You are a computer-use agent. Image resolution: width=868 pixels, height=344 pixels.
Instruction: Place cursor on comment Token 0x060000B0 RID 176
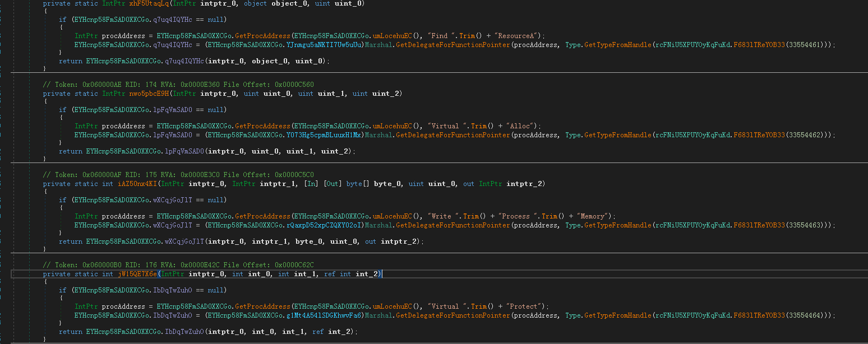[x=178, y=265]
